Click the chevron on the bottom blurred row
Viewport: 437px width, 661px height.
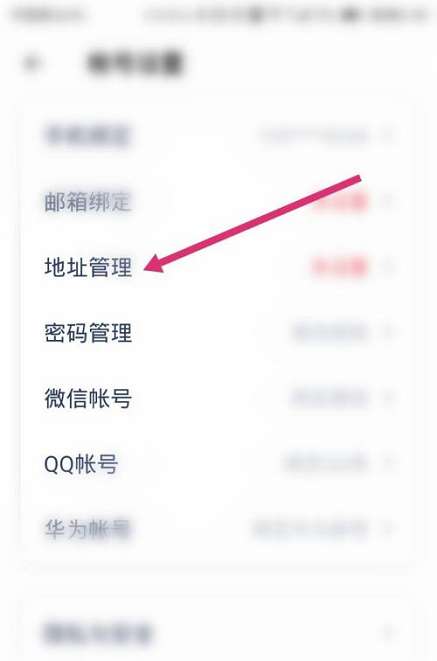388,632
